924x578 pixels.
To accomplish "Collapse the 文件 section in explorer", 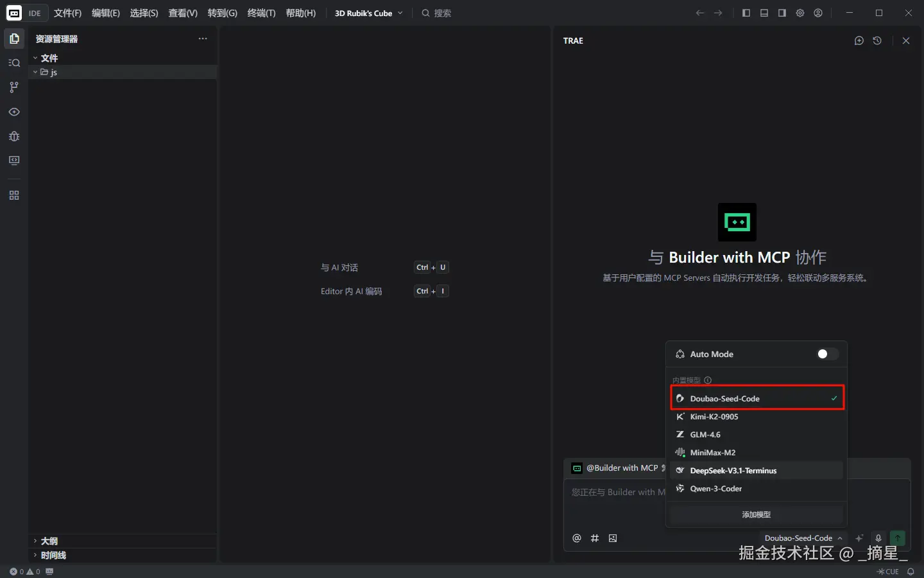I will (x=123, y=58).
